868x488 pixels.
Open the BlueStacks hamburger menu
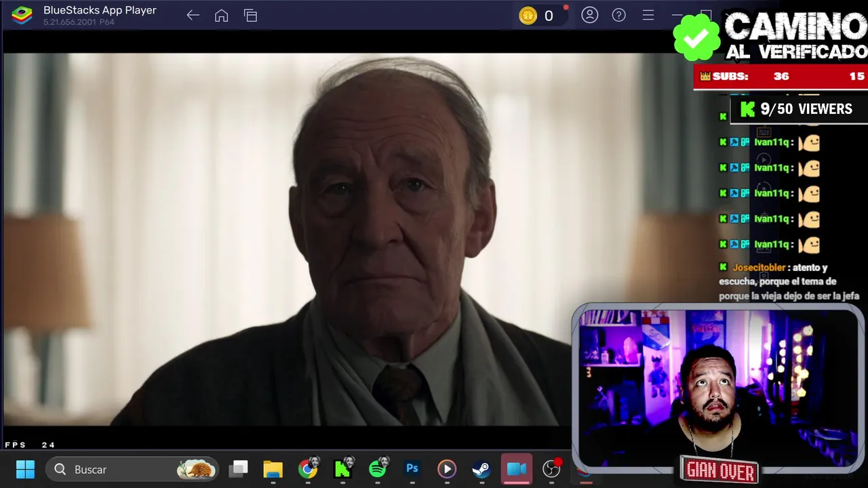(648, 15)
